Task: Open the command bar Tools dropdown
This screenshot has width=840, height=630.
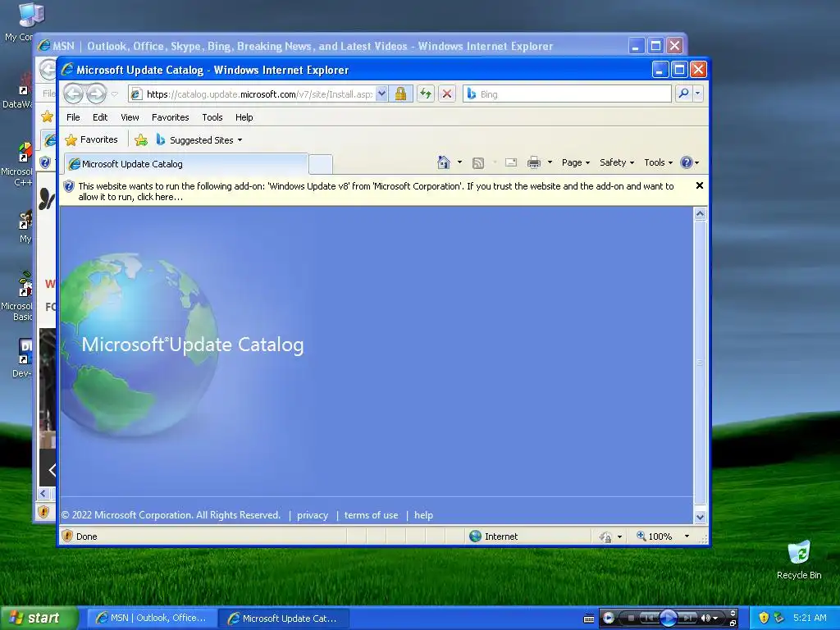Action: coord(658,162)
